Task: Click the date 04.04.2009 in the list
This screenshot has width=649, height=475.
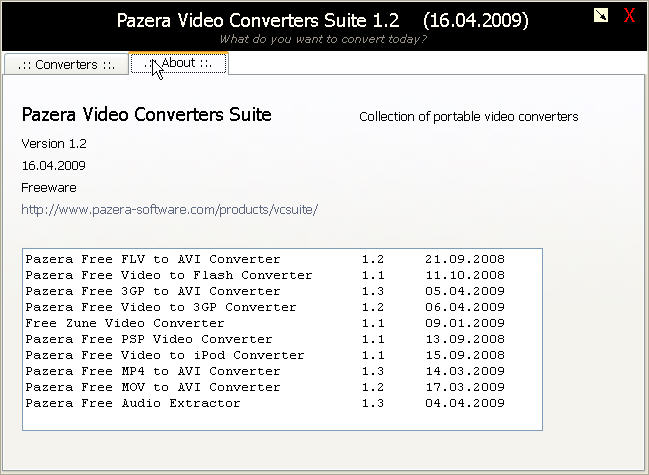Action: [x=465, y=403]
